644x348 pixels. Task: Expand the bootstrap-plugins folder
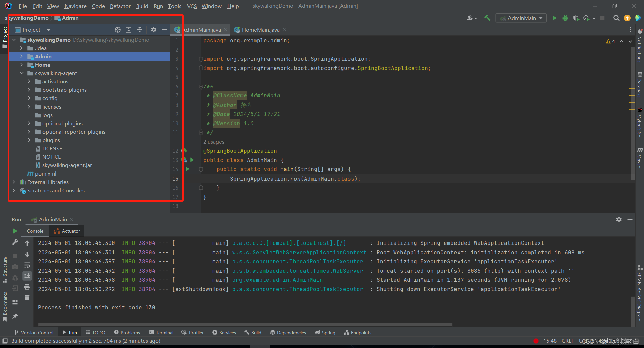tap(29, 90)
